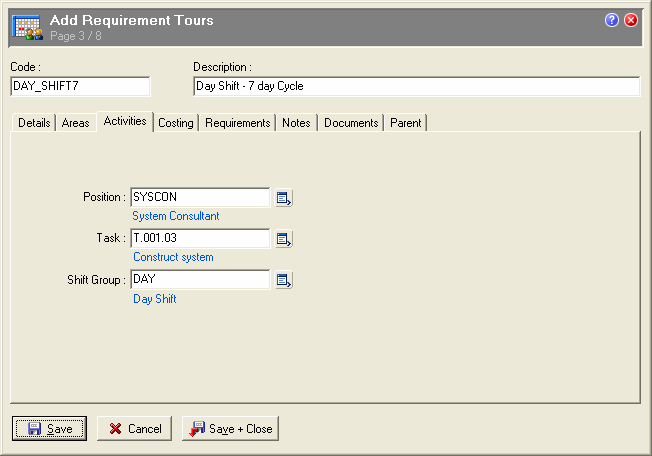
Task: Click the Cancel button
Action: (x=134, y=429)
